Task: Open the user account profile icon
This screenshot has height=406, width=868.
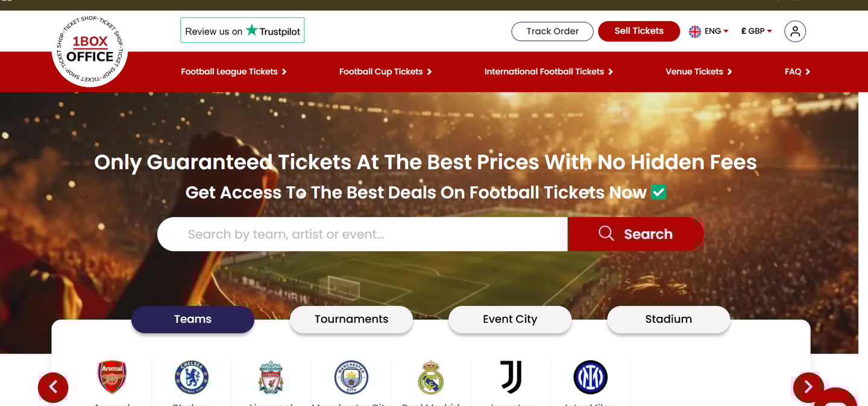Action: pos(795,31)
